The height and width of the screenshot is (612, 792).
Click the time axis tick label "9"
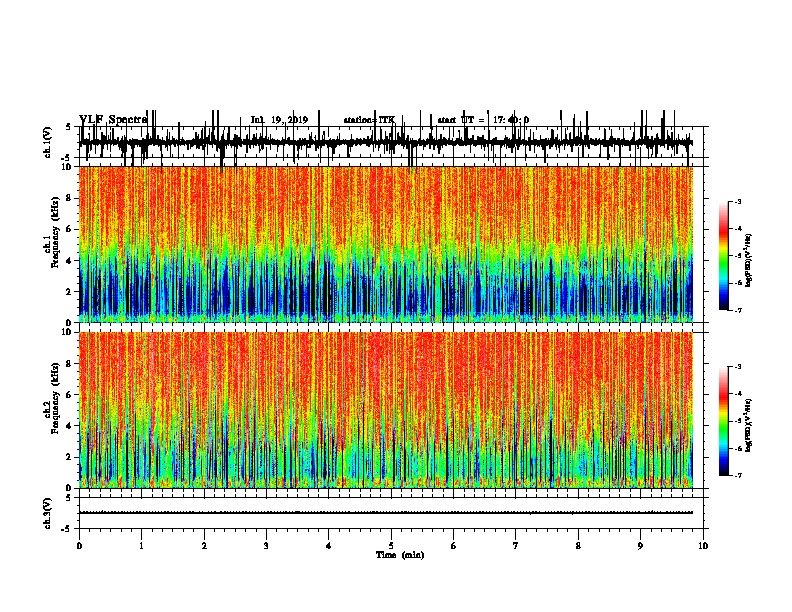tap(640, 546)
